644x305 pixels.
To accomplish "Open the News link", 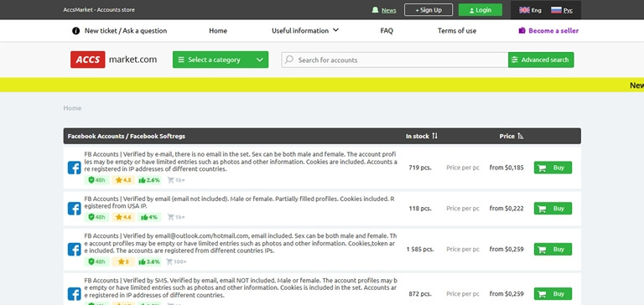I will click(x=388, y=10).
